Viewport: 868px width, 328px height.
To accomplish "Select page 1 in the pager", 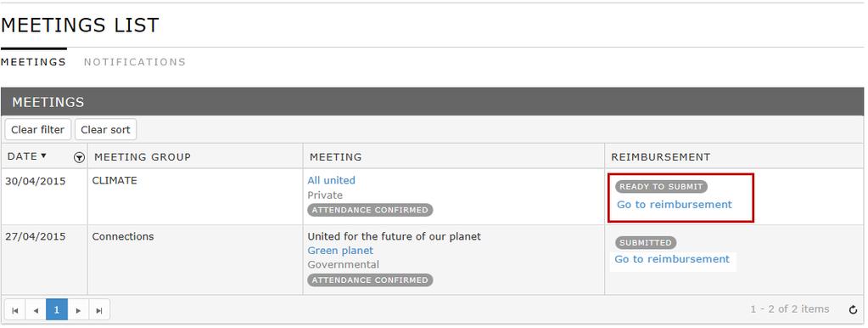I will pos(57,309).
